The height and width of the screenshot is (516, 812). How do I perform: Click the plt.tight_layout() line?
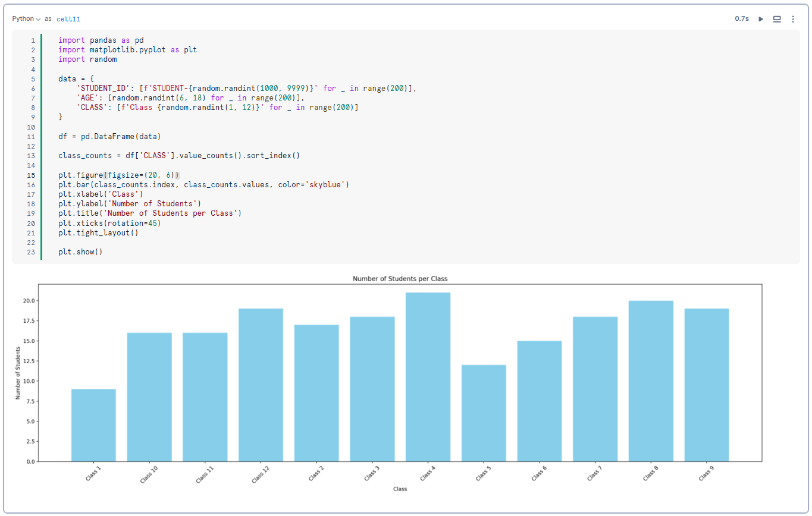pos(98,233)
